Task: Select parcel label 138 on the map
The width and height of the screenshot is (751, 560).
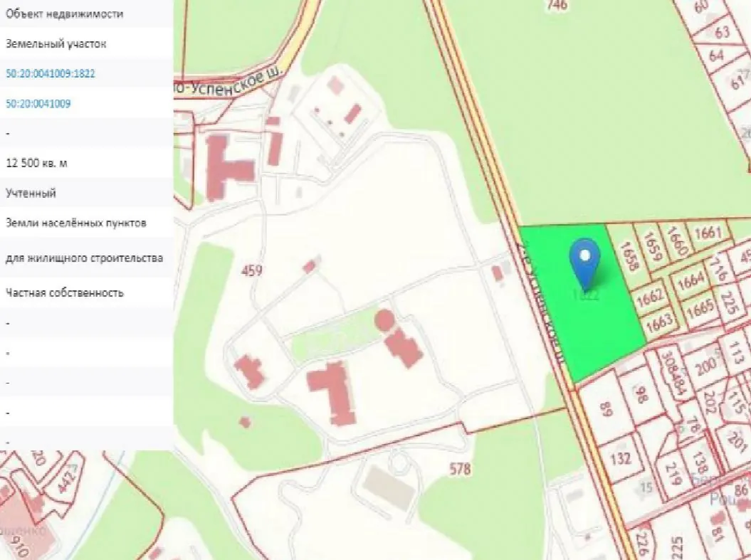Action: click(700, 463)
